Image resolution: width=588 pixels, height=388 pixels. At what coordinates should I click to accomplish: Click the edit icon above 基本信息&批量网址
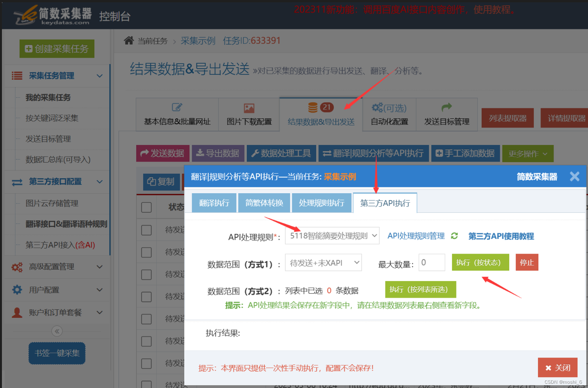(x=177, y=107)
